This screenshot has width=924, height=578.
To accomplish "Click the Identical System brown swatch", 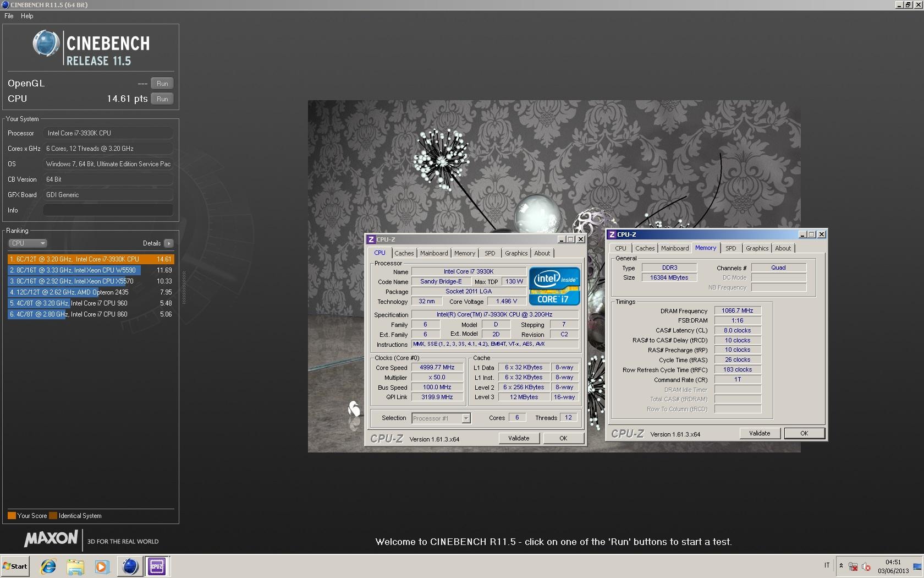I will tap(53, 516).
